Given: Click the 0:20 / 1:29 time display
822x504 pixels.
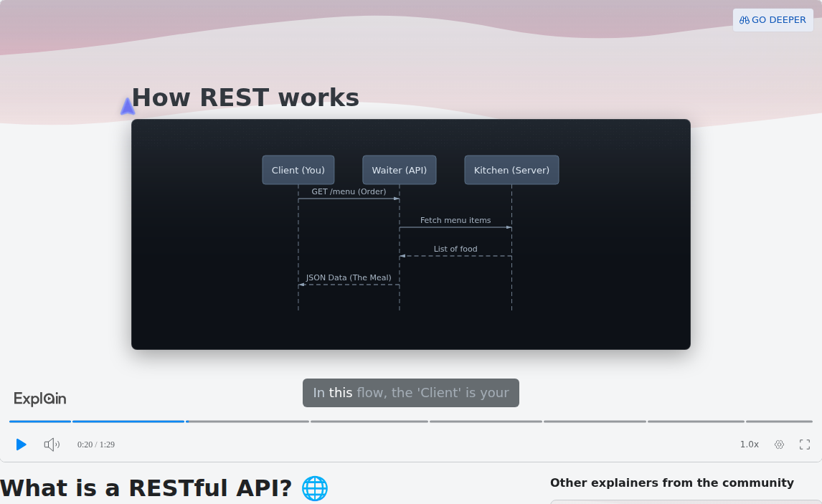Looking at the screenshot, I should (x=96, y=444).
